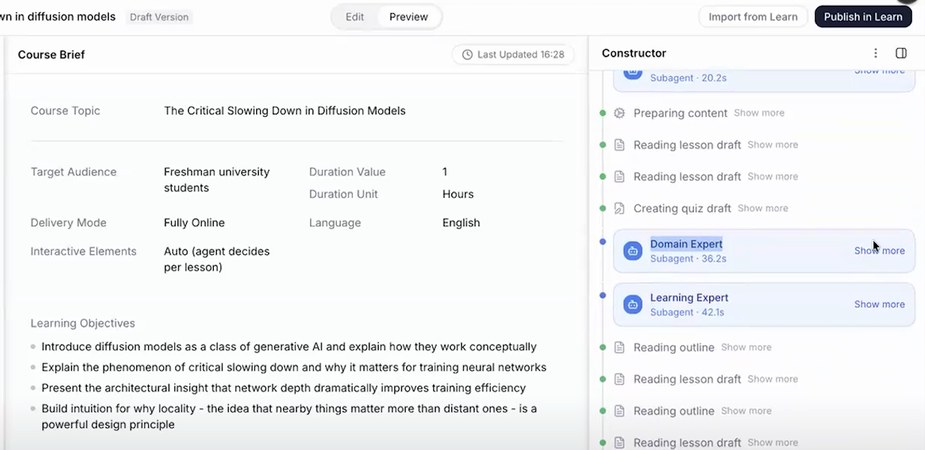Toggle the Constructor side panel layout icon

point(901,53)
